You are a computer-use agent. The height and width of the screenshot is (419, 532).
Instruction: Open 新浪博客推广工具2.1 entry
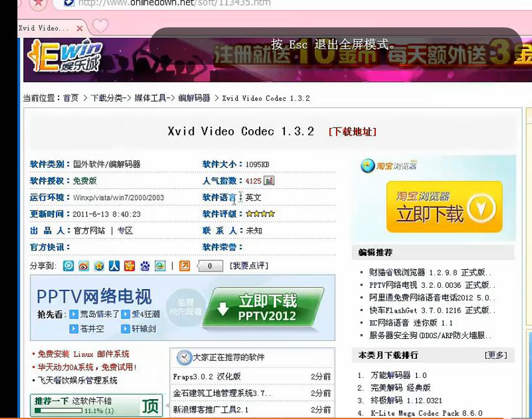point(210,410)
